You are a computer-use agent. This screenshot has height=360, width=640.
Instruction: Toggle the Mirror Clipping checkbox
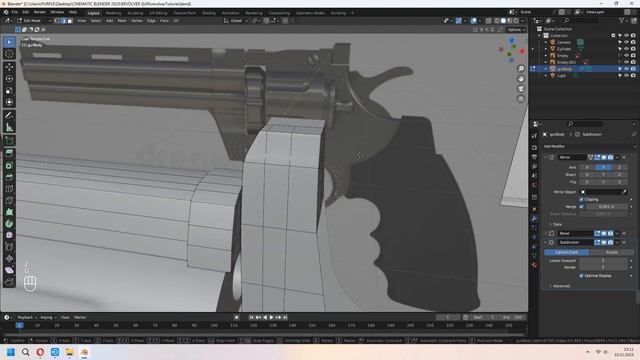coord(581,199)
